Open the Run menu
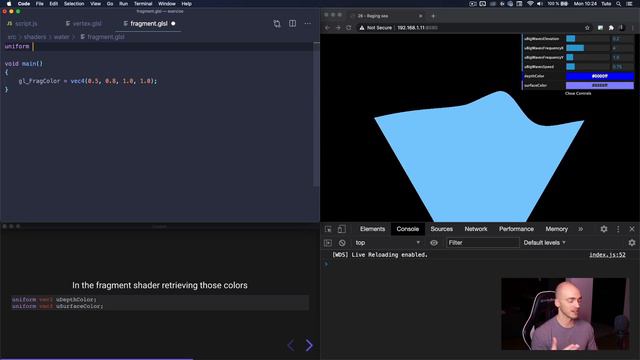Image resolution: width=640 pixels, height=360 pixels. (x=123, y=4)
